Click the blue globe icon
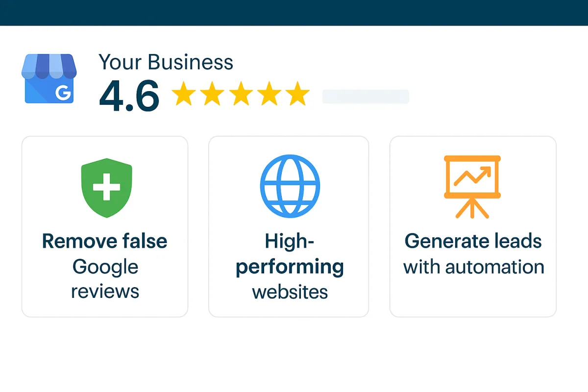The height and width of the screenshot is (392, 588). (290, 187)
